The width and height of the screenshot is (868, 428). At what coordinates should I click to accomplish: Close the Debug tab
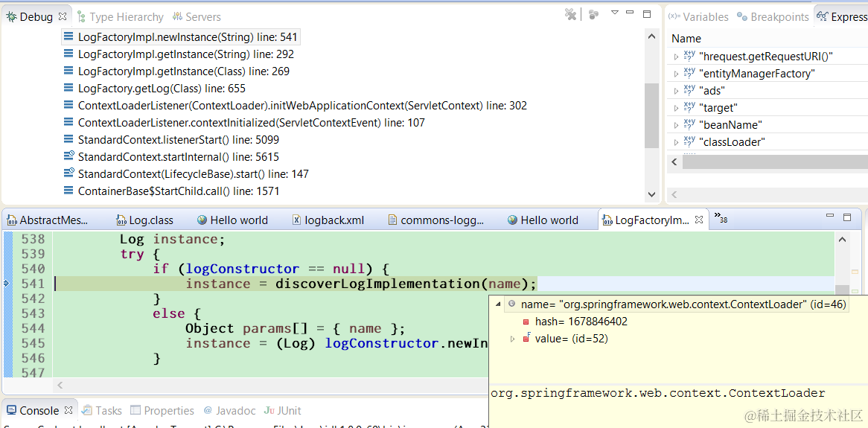(62, 16)
